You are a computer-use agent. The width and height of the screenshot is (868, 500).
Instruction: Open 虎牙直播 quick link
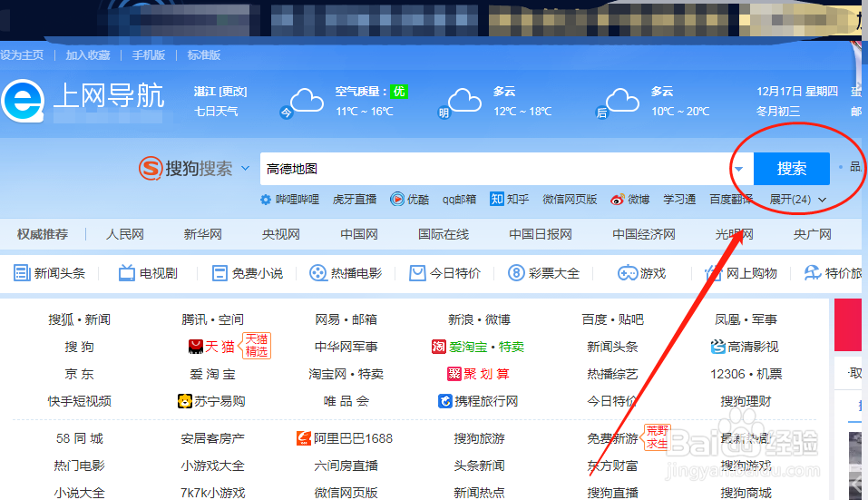[x=355, y=200]
